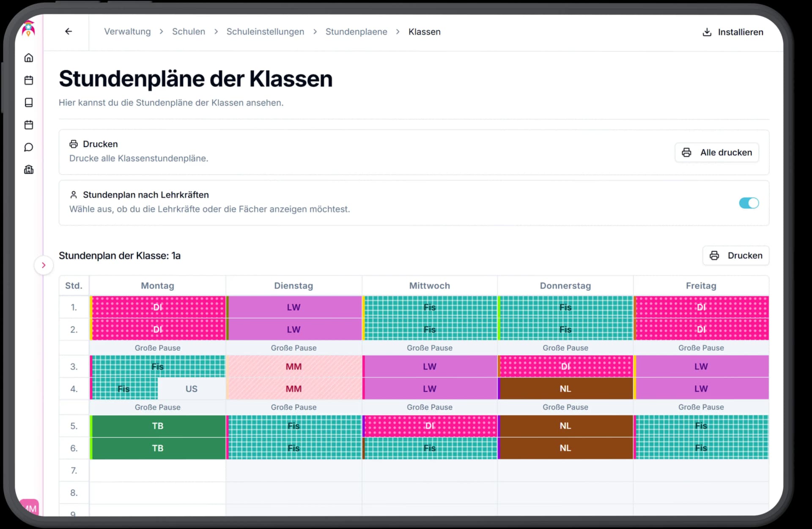The image size is (812, 529).
Task: Click the Alle drucken button
Action: tap(716, 152)
